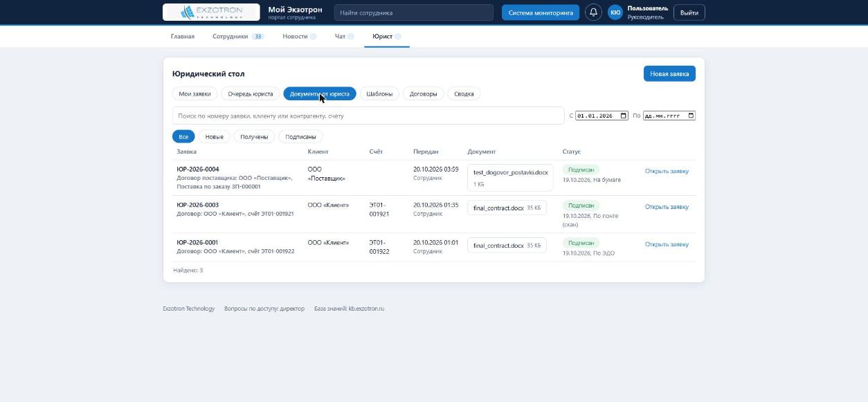Open calendar picker for the end date
This screenshot has height=402, width=868.
(691, 116)
